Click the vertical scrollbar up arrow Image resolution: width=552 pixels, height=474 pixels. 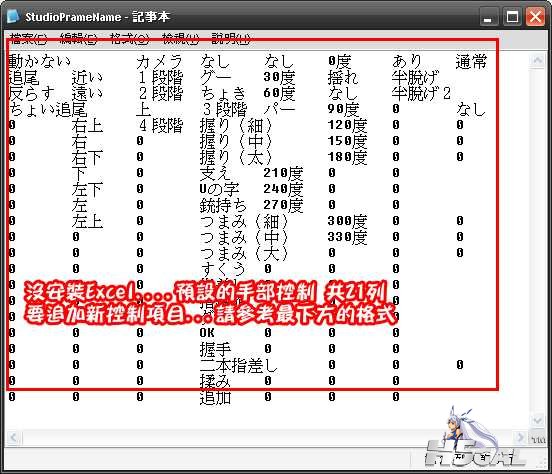[537, 60]
